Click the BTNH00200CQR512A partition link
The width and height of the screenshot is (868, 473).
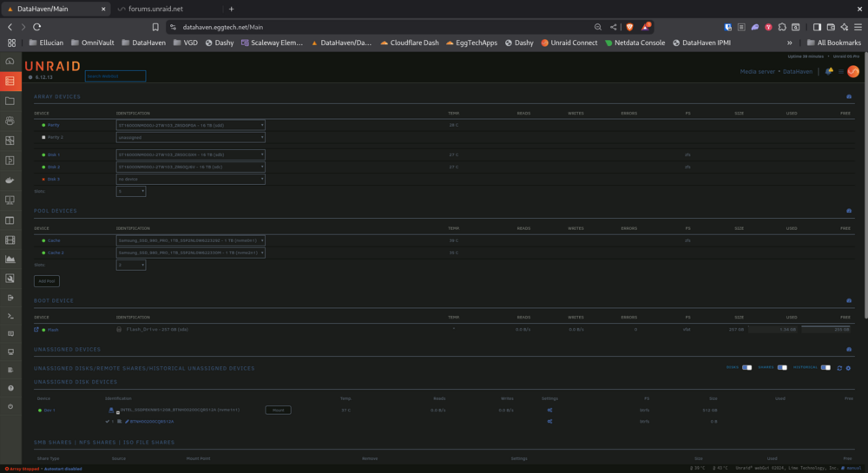coord(152,422)
